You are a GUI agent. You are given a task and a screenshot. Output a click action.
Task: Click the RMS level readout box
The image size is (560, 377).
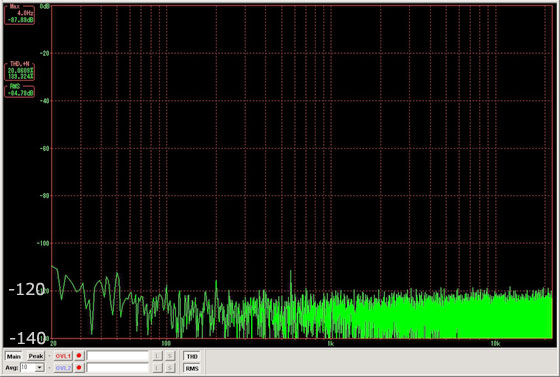click(20, 91)
